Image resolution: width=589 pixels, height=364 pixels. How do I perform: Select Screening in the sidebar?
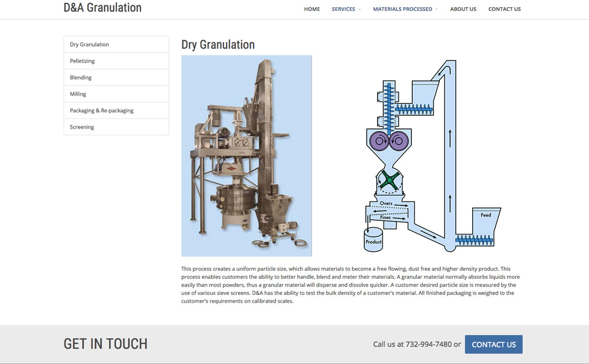coord(116,127)
